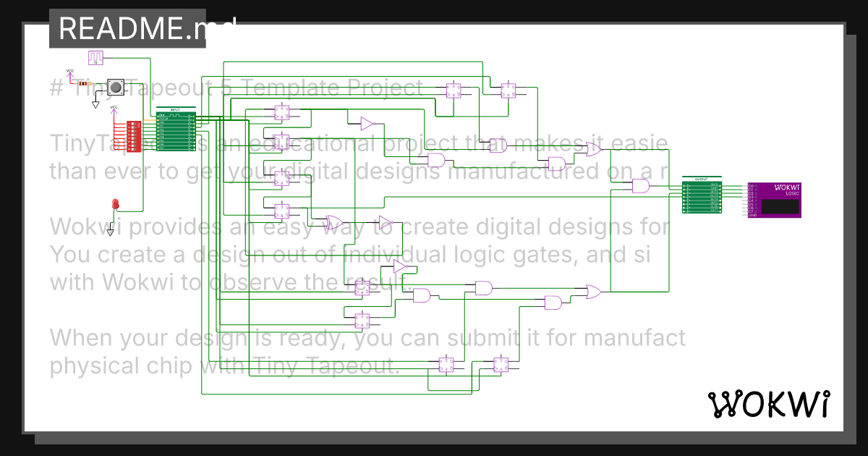Click the XOR gate in the middle
868x456 pixels.
pyautogui.click(x=335, y=221)
